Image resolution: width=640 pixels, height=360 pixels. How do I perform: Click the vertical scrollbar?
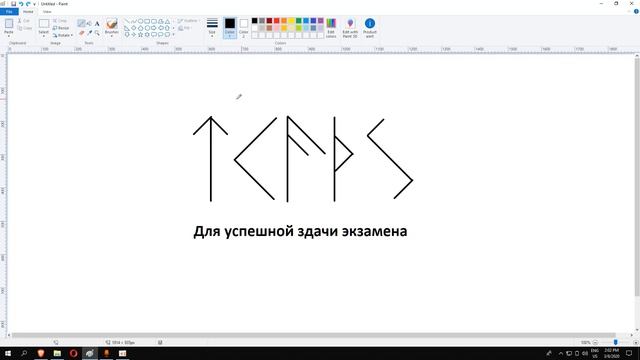tap(637, 177)
